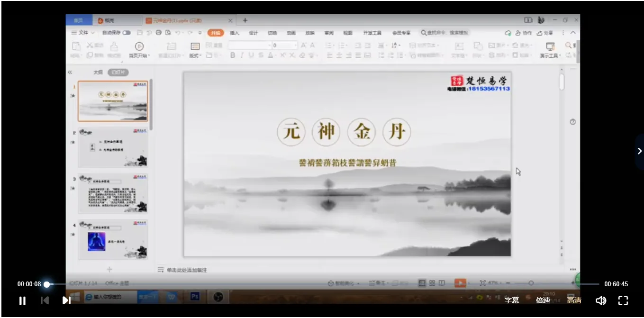Switch to the 动画 ribbon tab
644x318 pixels.
click(x=291, y=33)
